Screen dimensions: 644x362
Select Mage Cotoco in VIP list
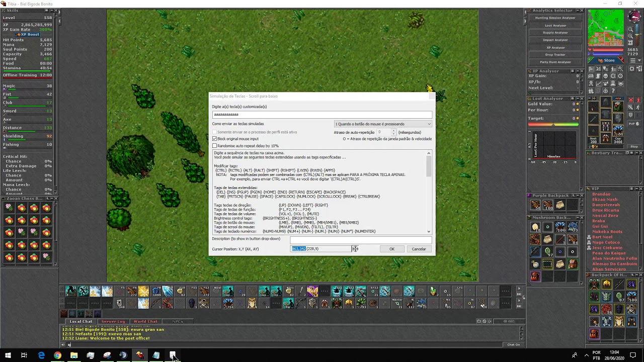(606, 243)
